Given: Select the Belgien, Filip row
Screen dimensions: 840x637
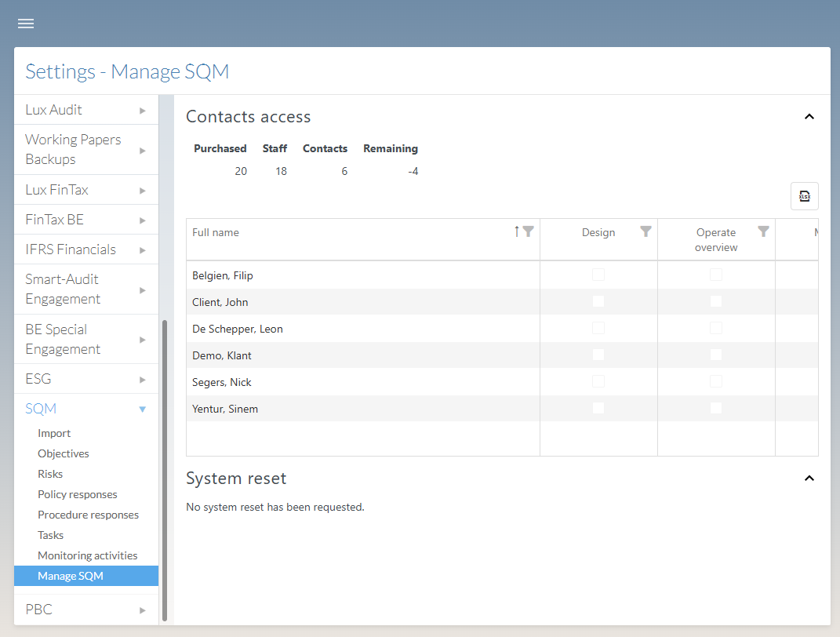Looking at the screenshot, I should [502, 275].
